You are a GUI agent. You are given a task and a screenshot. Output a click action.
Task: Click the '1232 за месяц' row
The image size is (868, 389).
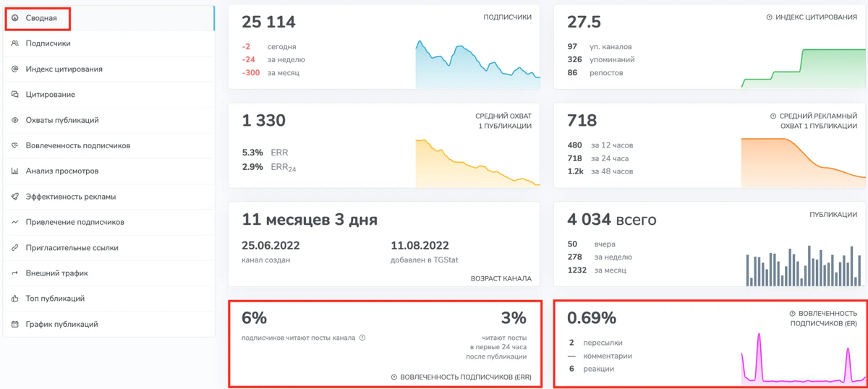point(597,270)
